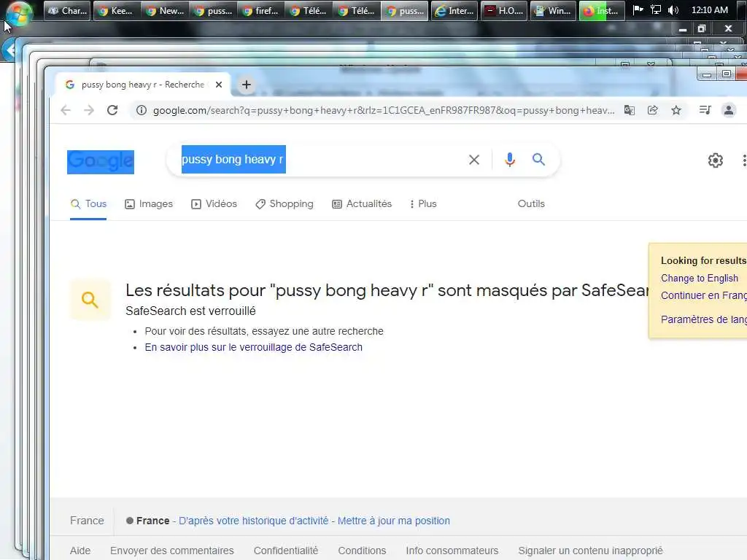Share this page icon
Screen dimensions: 747x560
[653, 111]
